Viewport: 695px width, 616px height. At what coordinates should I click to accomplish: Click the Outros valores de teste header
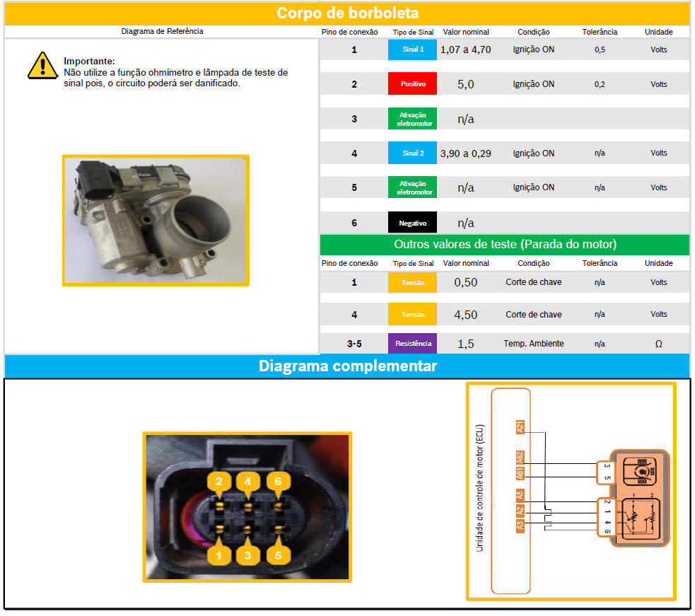504,245
